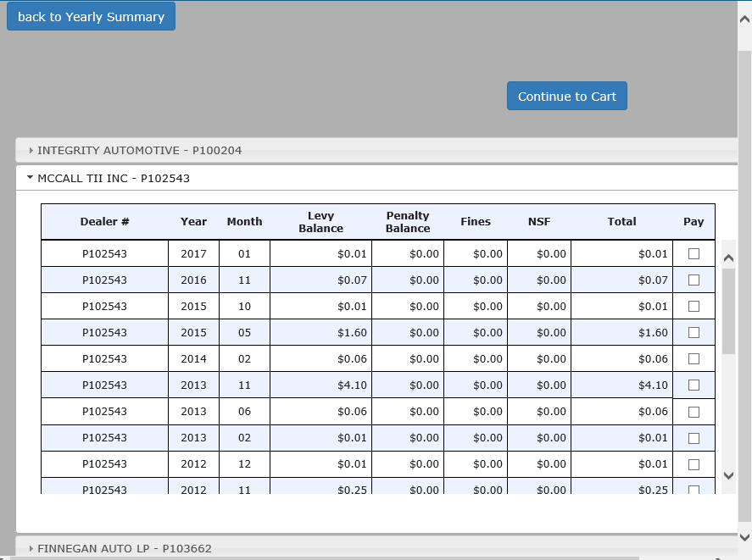
Task: Select the Pay checkbox for 2015 month 10
Action: 694,306
